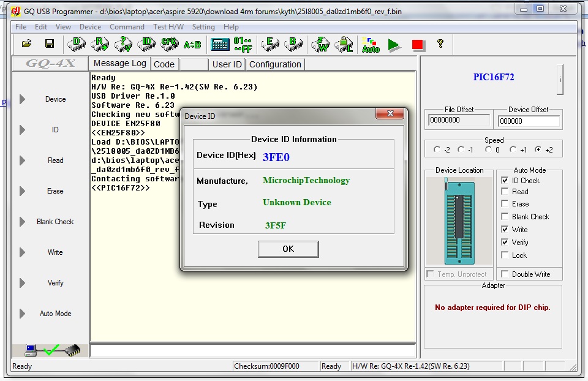Open the buffer editor keyboard icon
This screenshot has width=588, height=381.
click(220, 44)
